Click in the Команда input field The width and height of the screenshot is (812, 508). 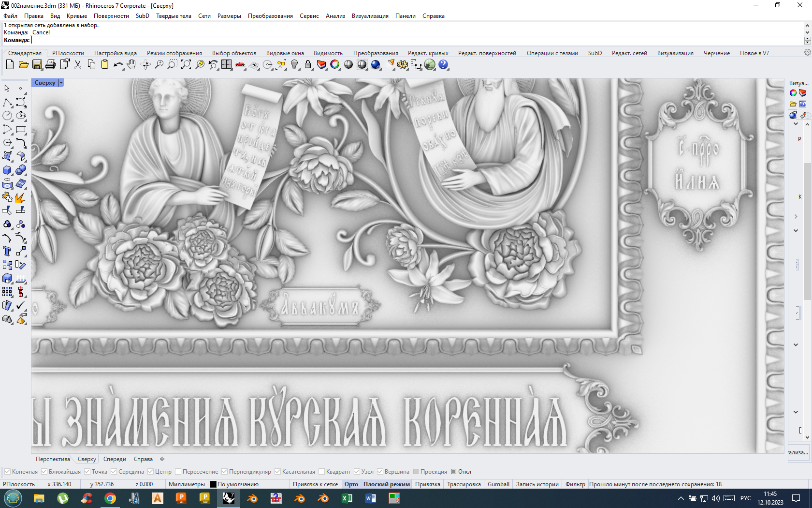click(416, 40)
